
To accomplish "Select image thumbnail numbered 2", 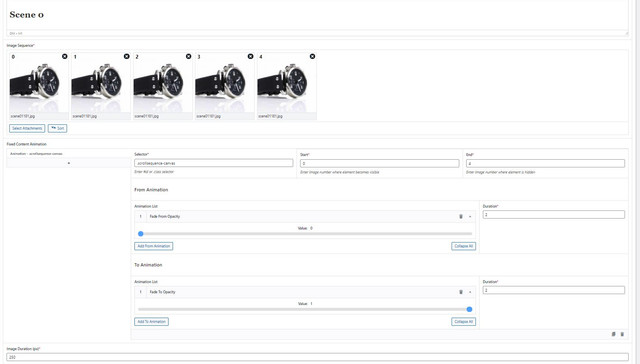I will click(x=163, y=86).
